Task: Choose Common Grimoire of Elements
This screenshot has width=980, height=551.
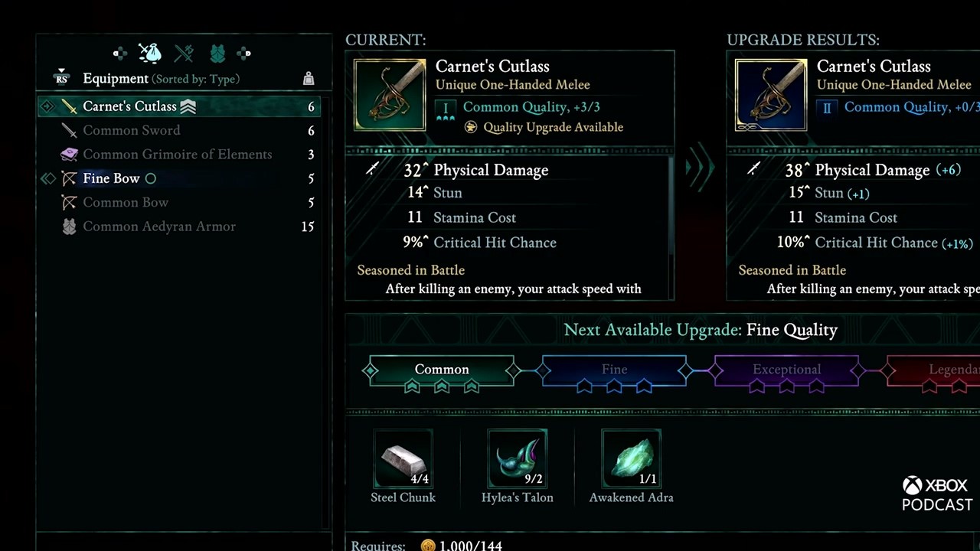Action: click(177, 155)
